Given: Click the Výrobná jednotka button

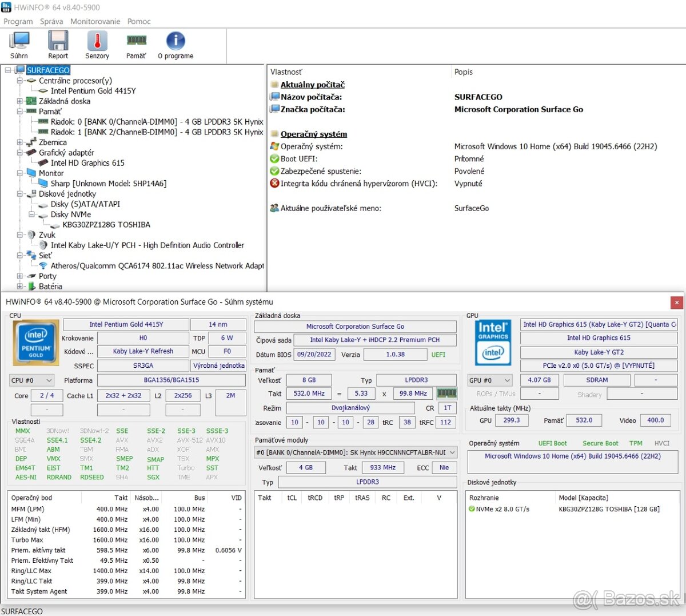Looking at the screenshot, I should tap(218, 365).
